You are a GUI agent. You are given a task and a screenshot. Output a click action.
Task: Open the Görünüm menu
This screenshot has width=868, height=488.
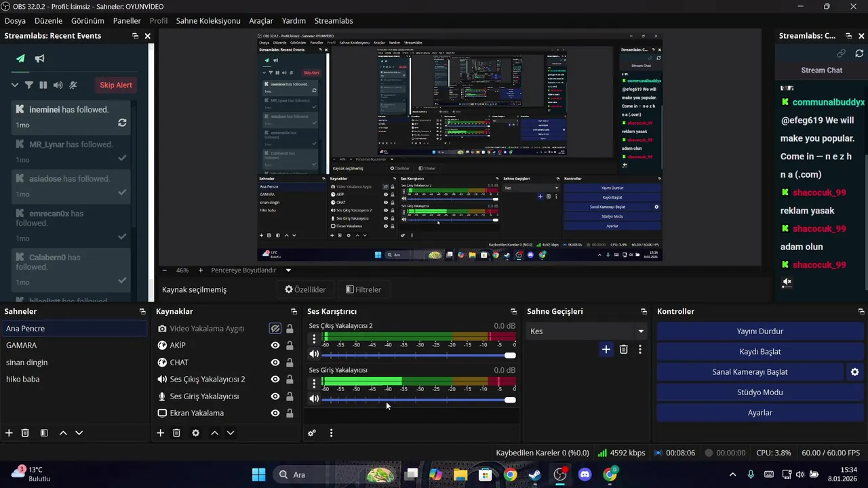pyautogui.click(x=87, y=21)
